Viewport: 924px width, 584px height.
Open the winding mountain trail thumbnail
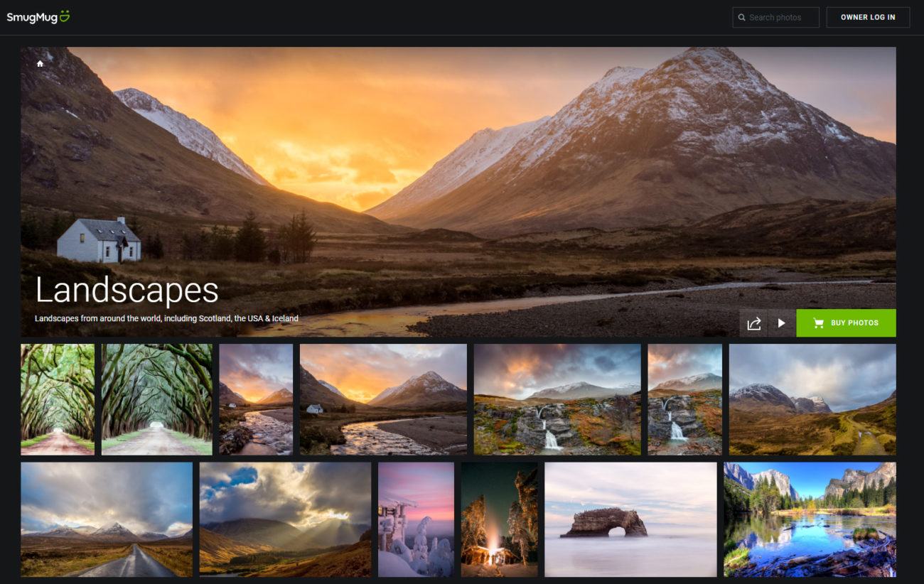[x=812, y=399]
